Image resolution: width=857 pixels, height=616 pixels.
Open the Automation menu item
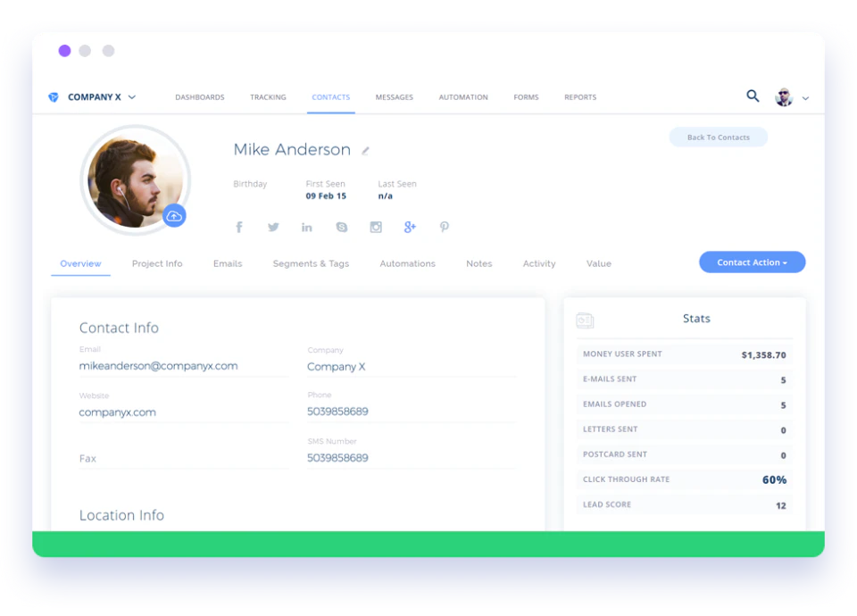[x=463, y=96]
